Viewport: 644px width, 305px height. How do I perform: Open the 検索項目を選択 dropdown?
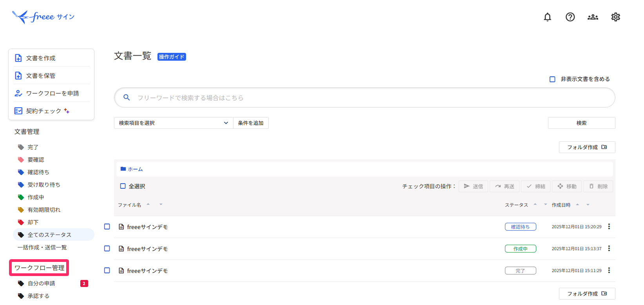pyautogui.click(x=174, y=123)
